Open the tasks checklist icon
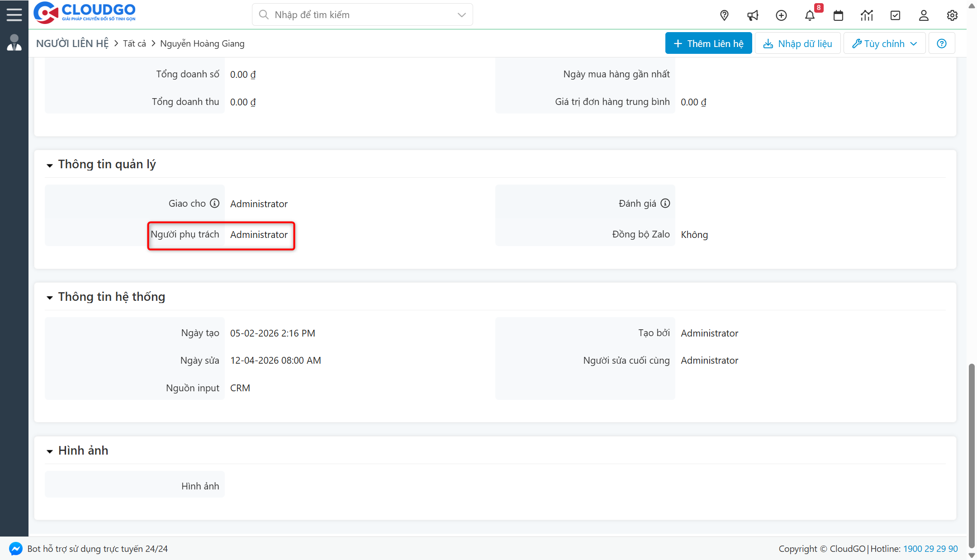Screen dimensions: 977x560 [x=895, y=15]
